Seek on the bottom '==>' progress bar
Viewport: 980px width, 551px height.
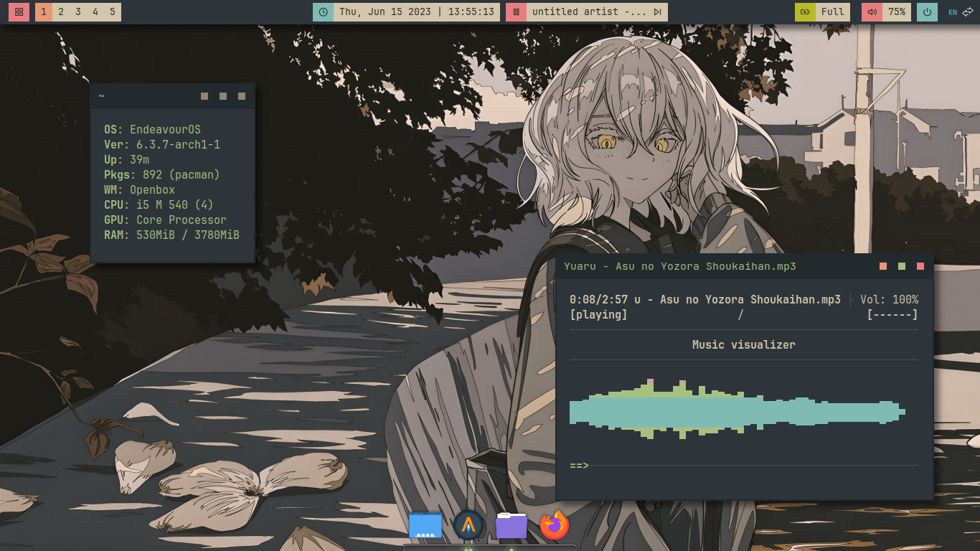744,466
